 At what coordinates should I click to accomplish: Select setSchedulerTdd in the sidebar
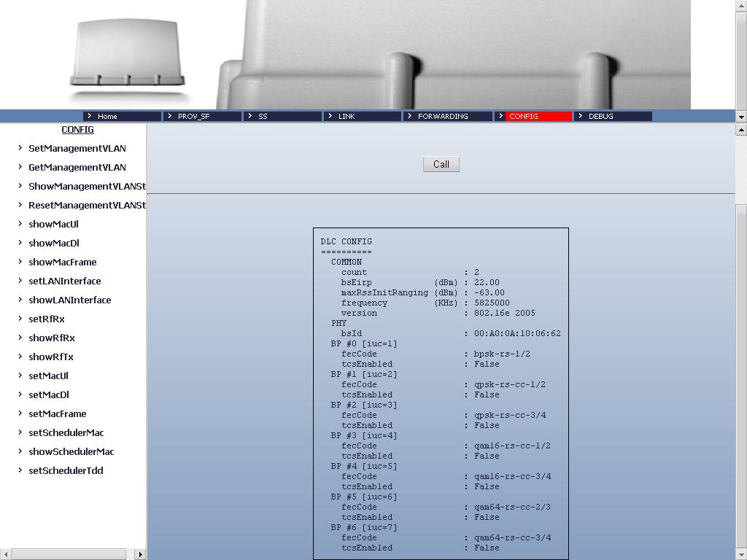pos(66,471)
